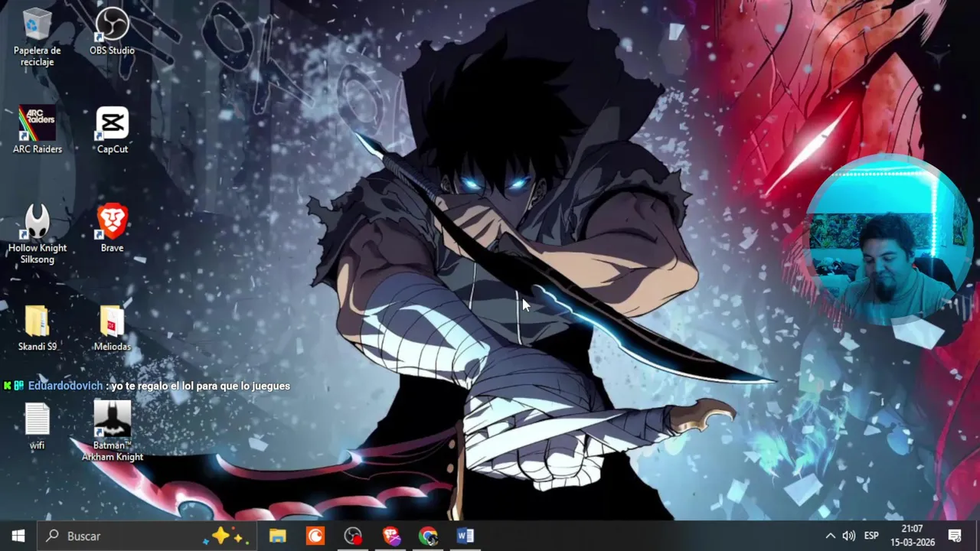Screen dimensions: 980x551
Task: Open the volume control in tray
Action: tap(848, 536)
